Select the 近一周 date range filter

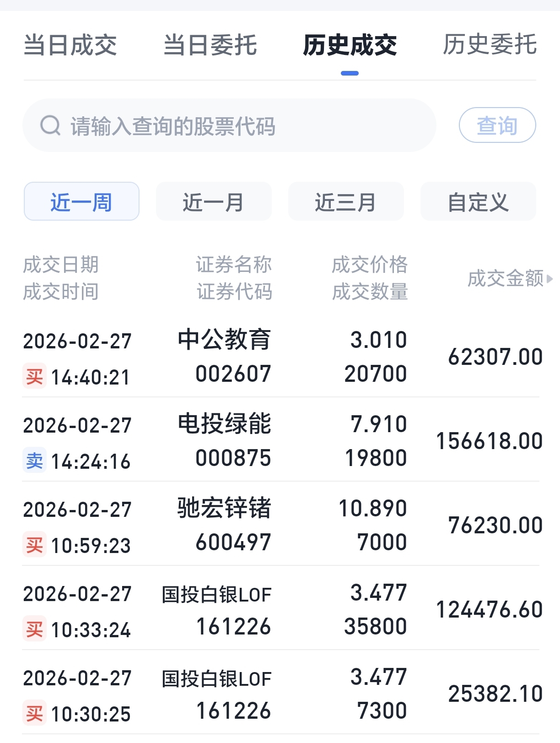click(x=81, y=202)
